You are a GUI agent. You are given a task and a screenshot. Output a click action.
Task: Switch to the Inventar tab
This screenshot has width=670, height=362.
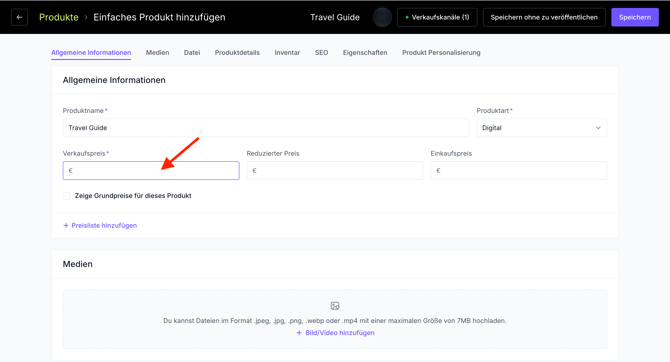click(287, 53)
